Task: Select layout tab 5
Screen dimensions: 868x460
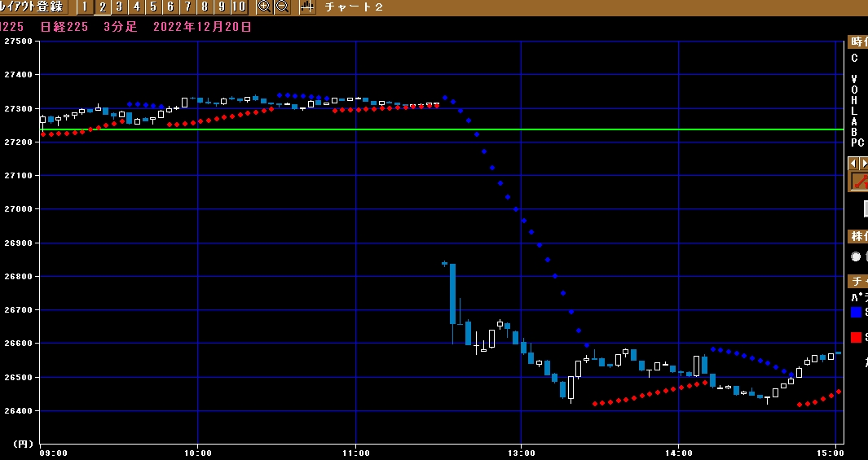Action: click(x=153, y=7)
